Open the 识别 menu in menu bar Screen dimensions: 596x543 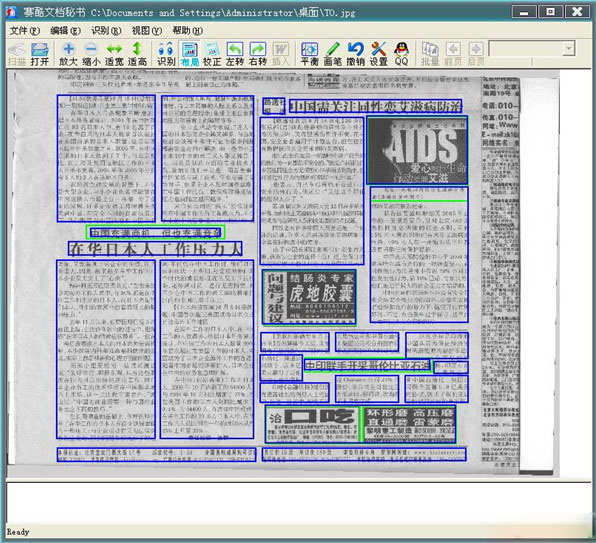tap(106, 30)
